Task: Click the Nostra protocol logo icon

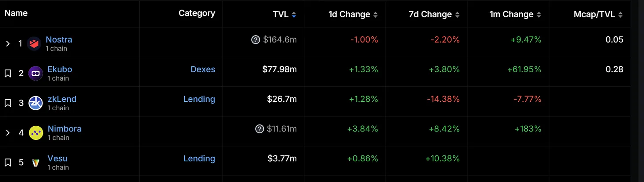Action: point(34,43)
